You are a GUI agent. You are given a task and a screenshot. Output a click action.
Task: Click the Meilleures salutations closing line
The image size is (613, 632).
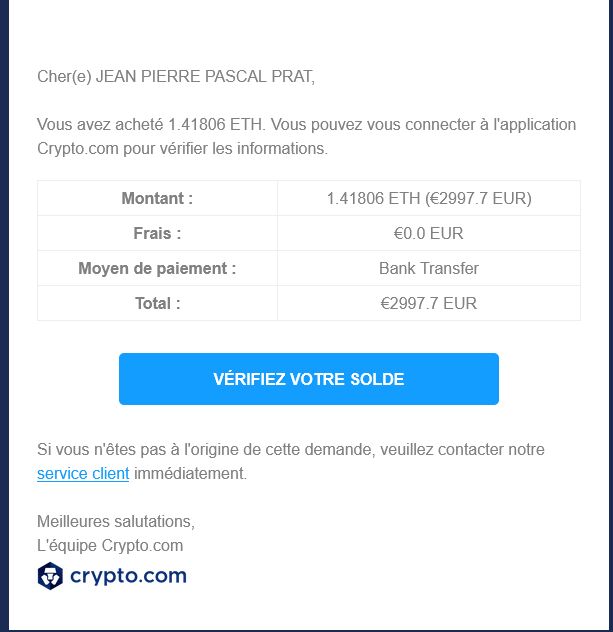coord(115,522)
